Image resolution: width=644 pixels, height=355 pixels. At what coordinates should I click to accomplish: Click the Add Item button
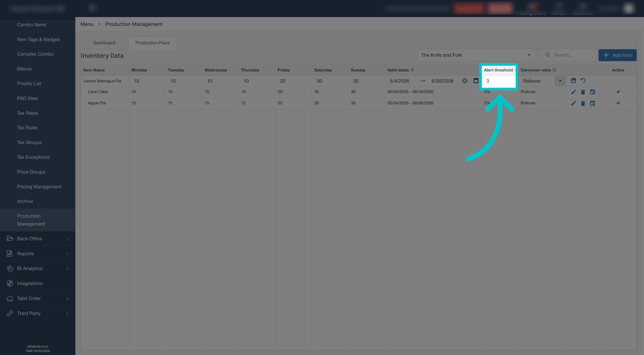(x=618, y=55)
